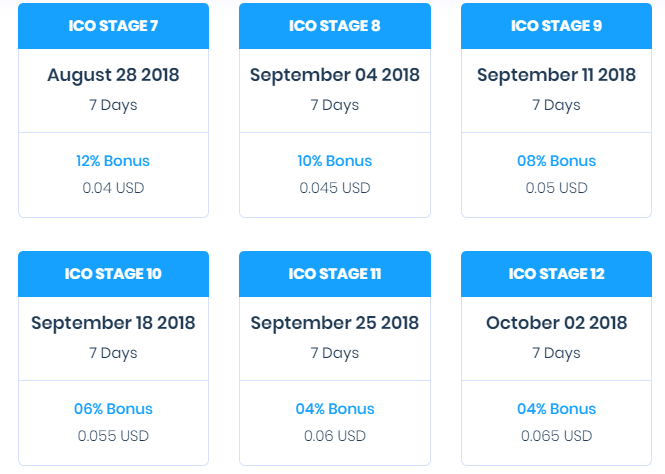Click the 0.04 USD price

pyautogui.click(x=113, y=188)
